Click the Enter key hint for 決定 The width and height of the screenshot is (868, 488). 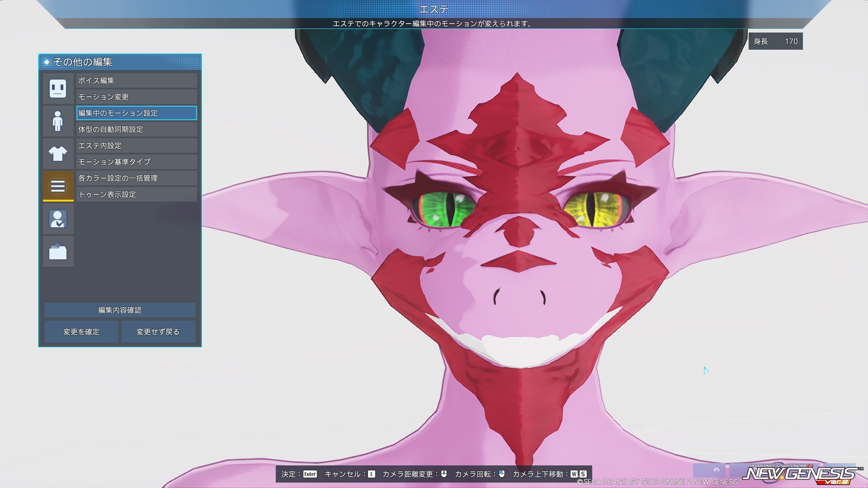(310, 474)
